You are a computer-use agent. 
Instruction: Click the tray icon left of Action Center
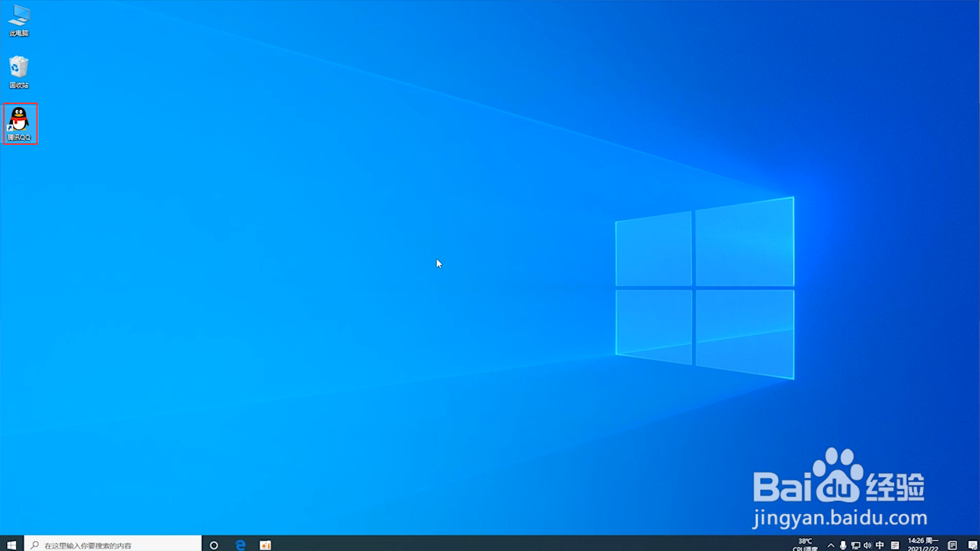point(952,545)
